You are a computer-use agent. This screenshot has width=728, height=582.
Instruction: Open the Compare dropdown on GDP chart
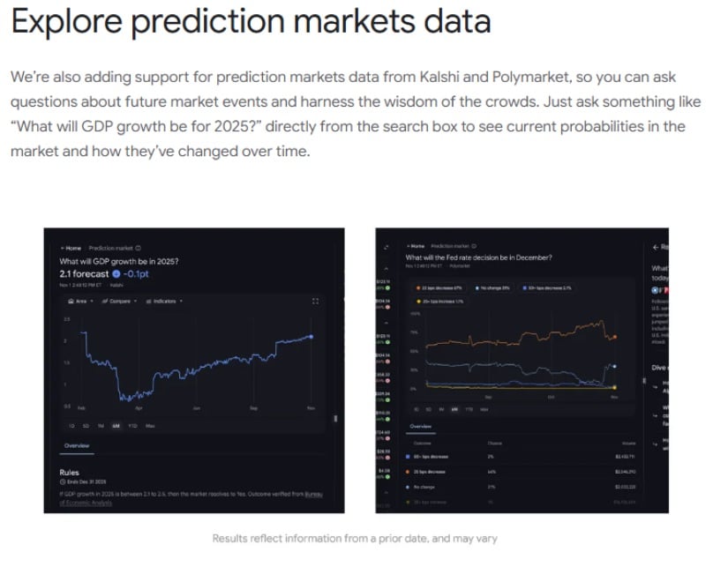coord(117,301)
